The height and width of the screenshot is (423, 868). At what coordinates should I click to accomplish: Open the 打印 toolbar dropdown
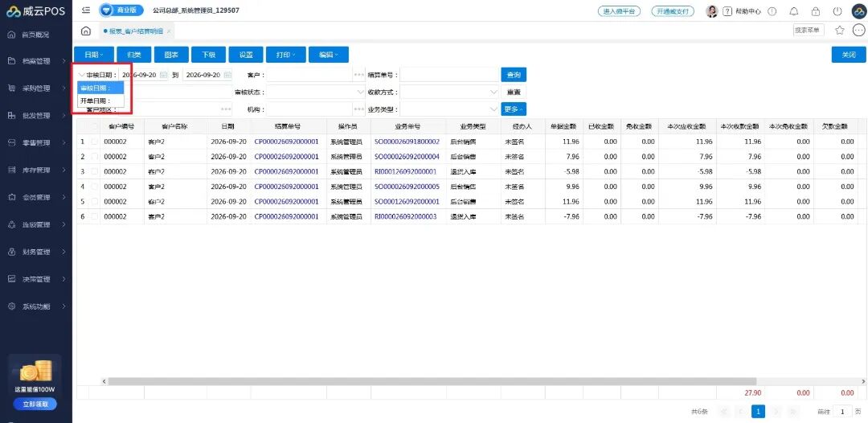[x=286, y=55]
